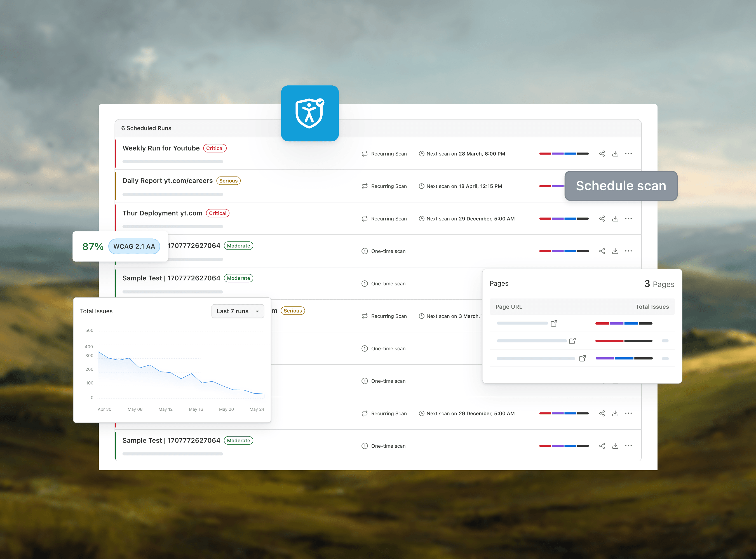This screenshot has width=756, height=559.
Task: Share the Weekly Run for Youtube report
Action: click(x=602, y=154)
